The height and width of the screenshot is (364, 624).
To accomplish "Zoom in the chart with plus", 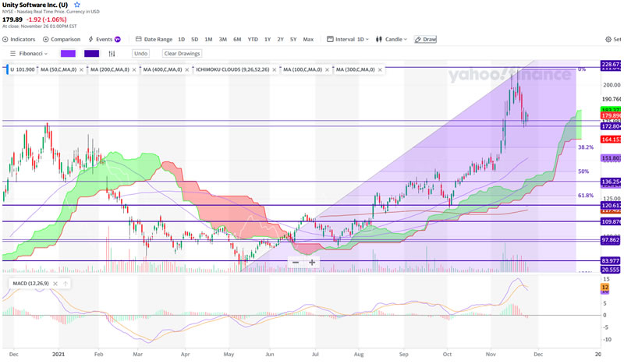I will tap(312, 262).
